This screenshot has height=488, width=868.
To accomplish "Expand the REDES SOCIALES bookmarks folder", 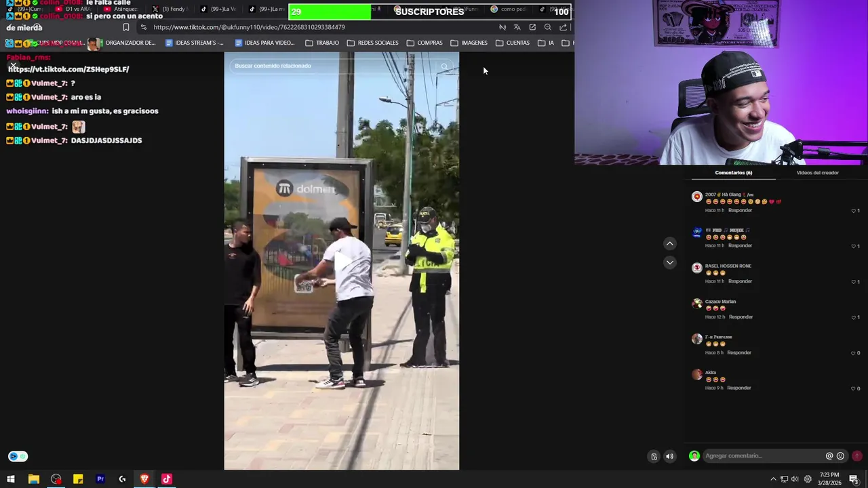I will coord(372,43).
